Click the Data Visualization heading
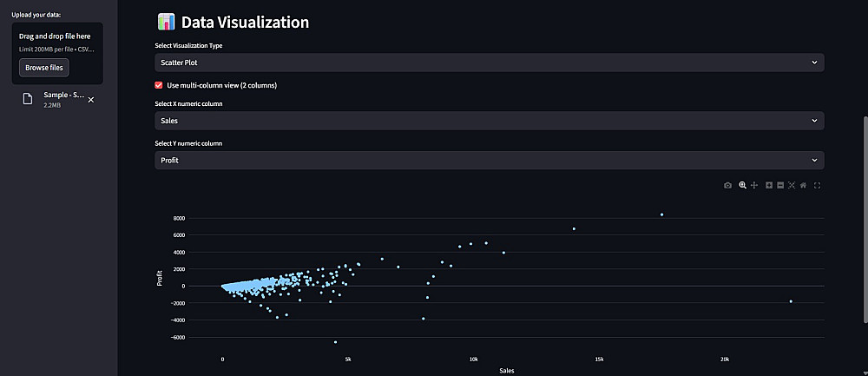Viewport: 868px width, 376px height. click(x=245, y=23)
